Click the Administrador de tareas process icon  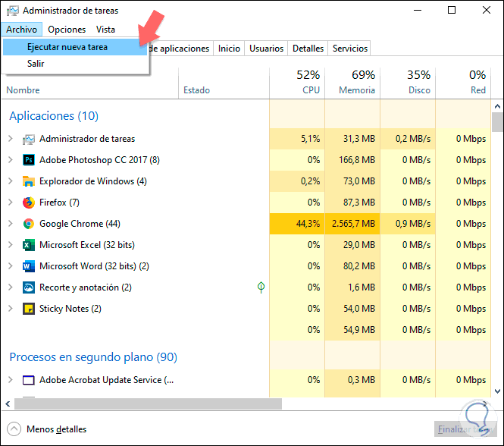tap(29, 139)
